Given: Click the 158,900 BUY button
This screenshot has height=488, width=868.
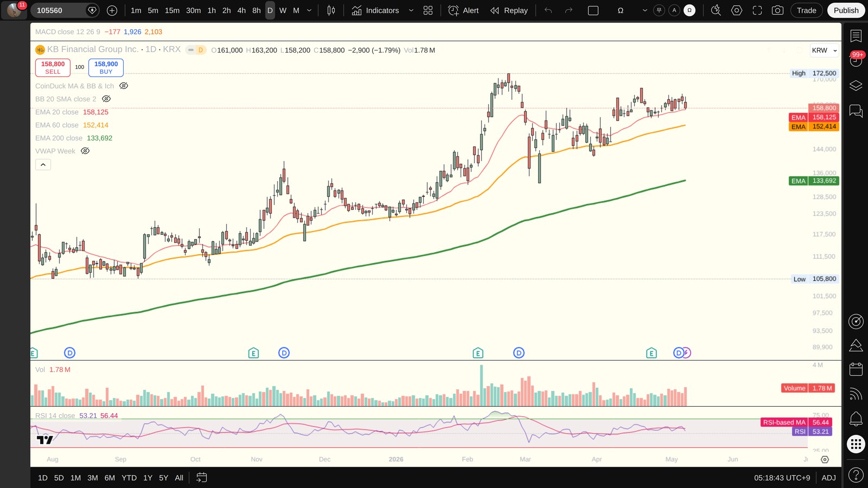Looking at the screenshot, I should 106,67.
